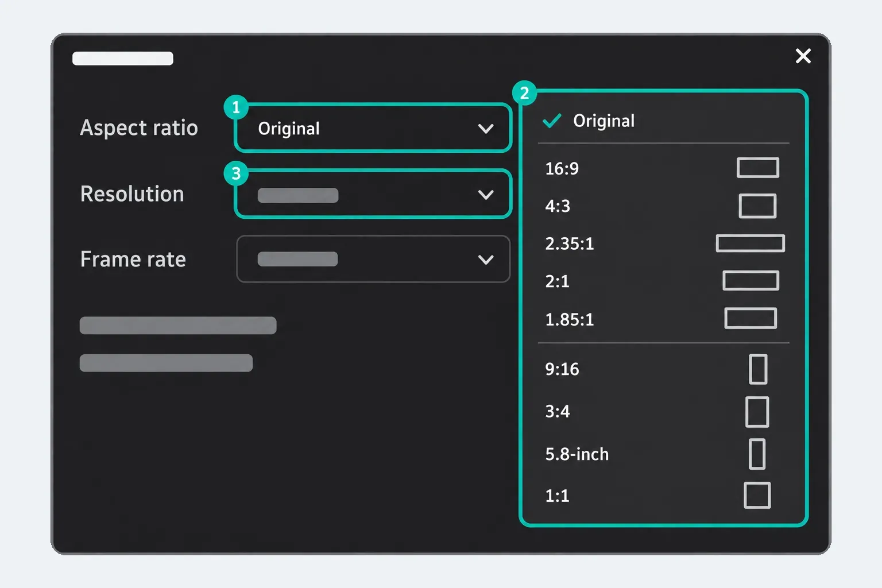Choose the 9:16 vertical ratio
Screen dimensions: 882x588
[x=663, y=369]
